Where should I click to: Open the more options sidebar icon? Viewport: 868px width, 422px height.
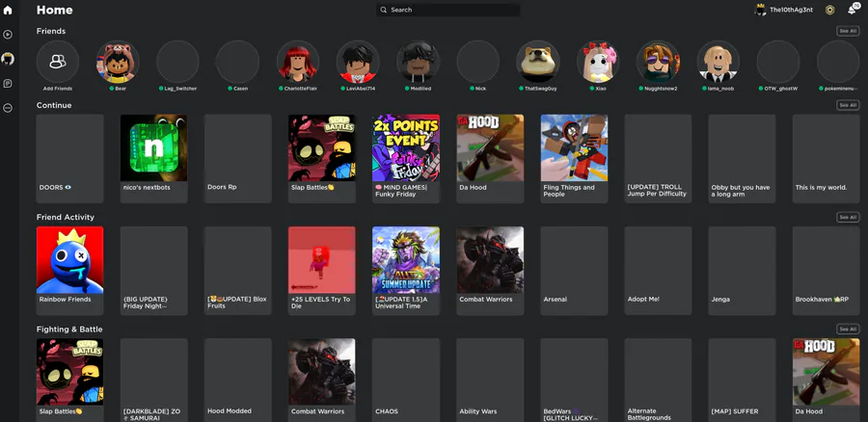tap(8, 108)
